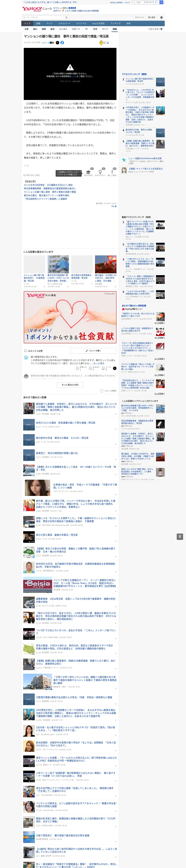The height and width of the screenshot is (868, 186).
Task: Click the ログイン link
Action: click(x=57, y=11)
